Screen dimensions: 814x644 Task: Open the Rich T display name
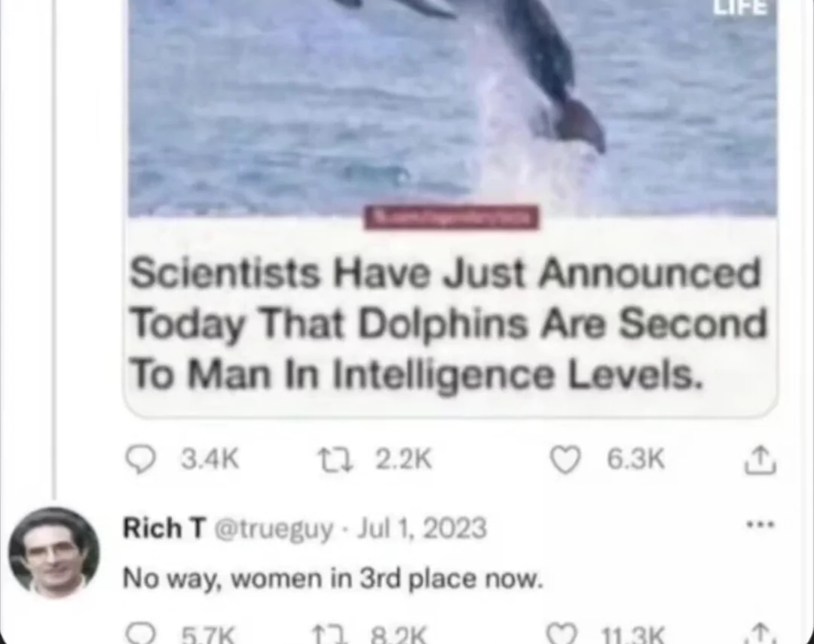coord(164,528)
